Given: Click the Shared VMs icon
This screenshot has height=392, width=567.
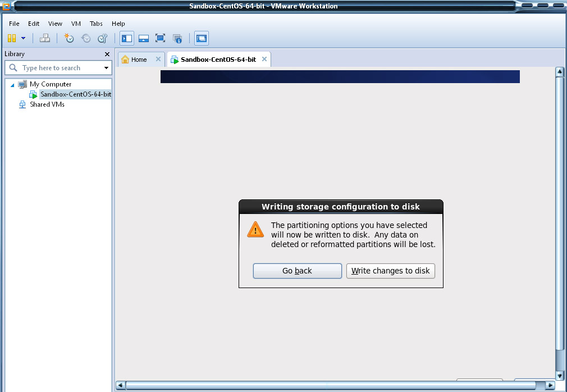Looking at the screenshot, I should 22,104.
